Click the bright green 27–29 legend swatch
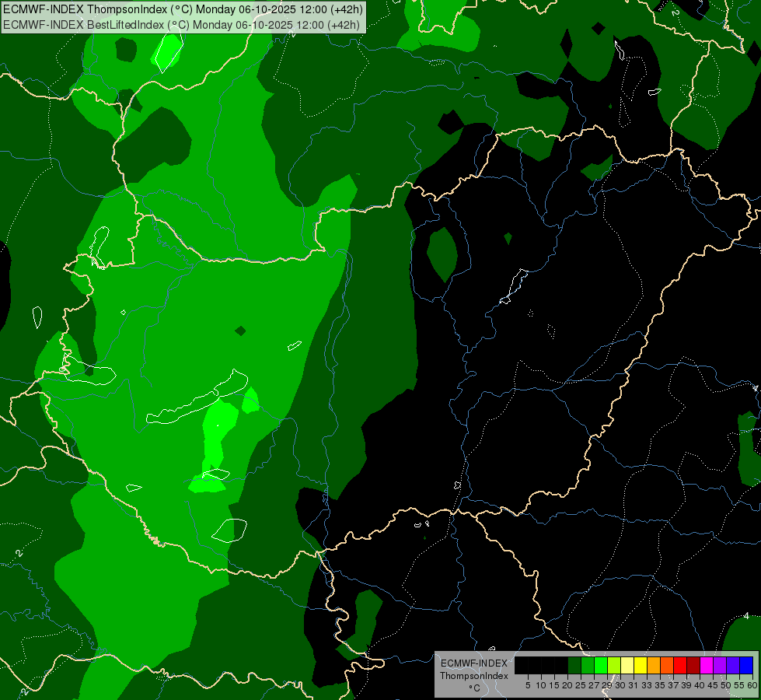 [x=601, y=665]
